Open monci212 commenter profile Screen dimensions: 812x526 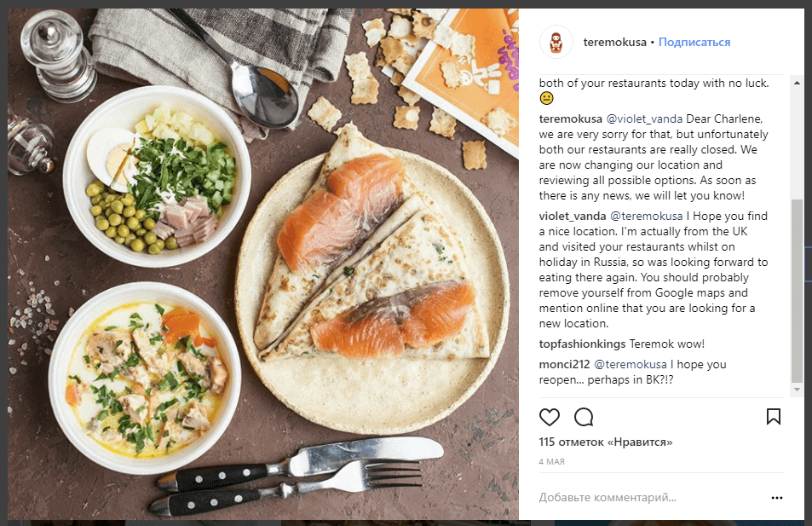(564, 364)
